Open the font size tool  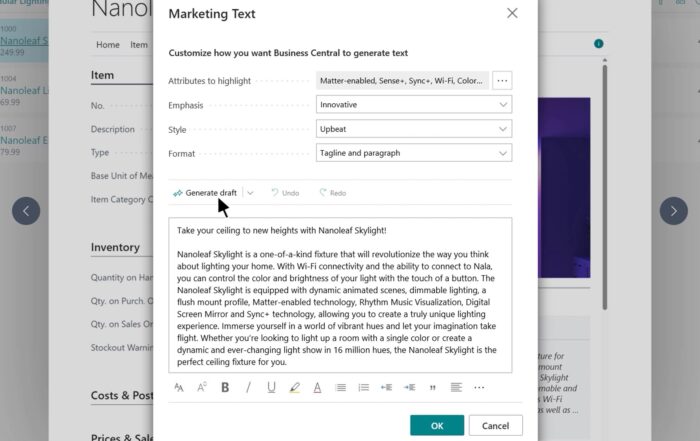click(179, 387)
